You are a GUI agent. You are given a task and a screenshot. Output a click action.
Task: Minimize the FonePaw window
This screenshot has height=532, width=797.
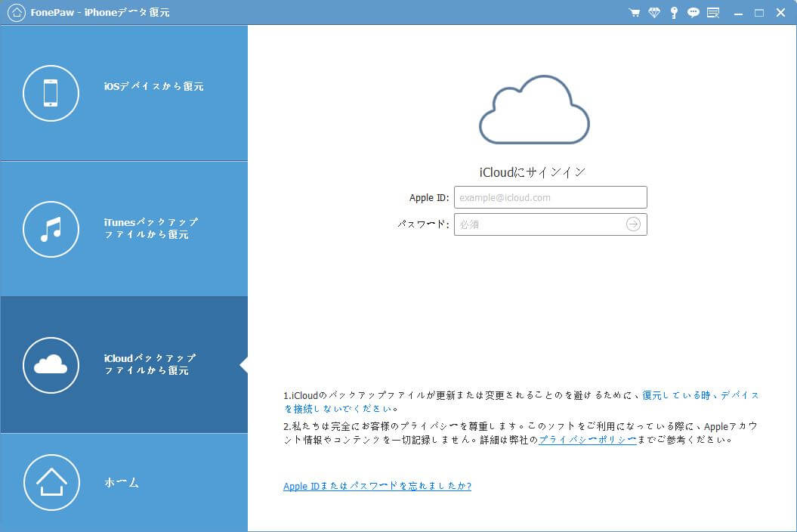click(x=739, y=13)
